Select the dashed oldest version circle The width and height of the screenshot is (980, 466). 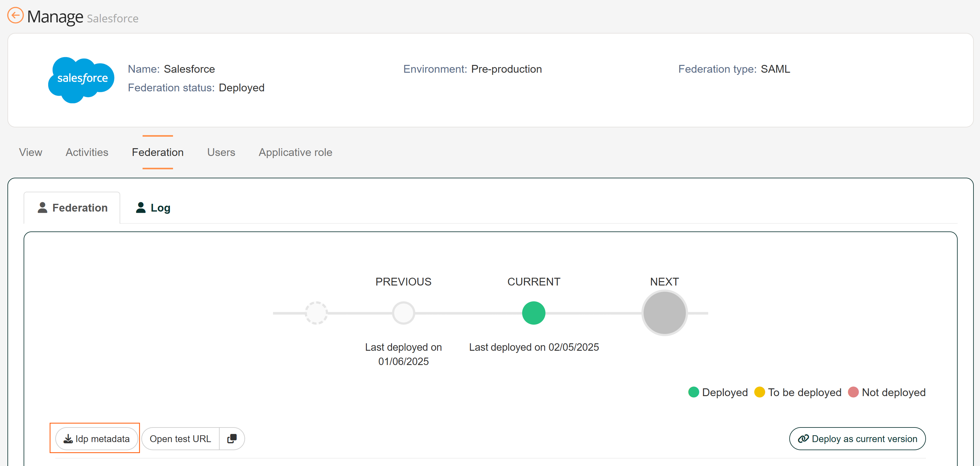316,313
